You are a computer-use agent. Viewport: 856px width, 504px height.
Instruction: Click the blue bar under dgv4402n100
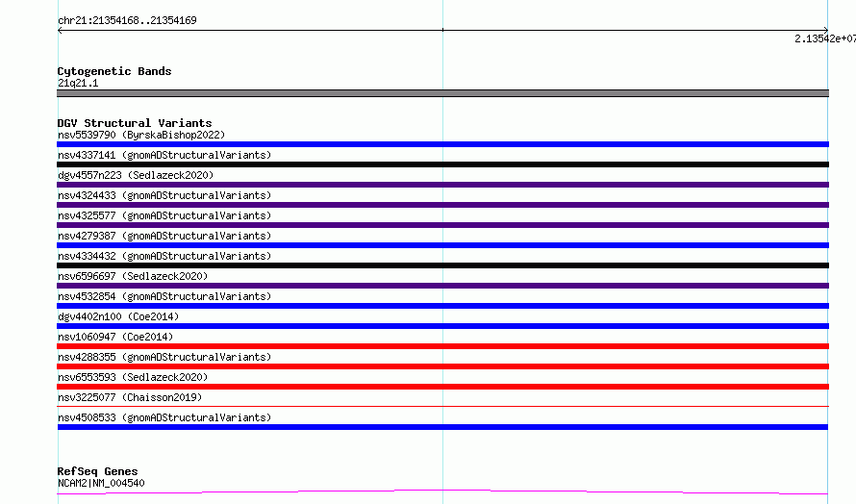click(x=442, y=326)
